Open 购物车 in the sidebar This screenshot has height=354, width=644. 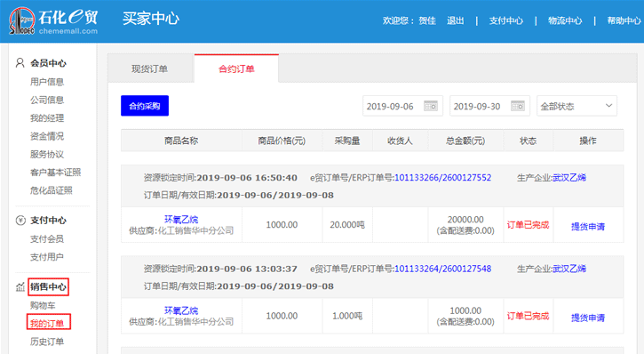coord(43,305)
